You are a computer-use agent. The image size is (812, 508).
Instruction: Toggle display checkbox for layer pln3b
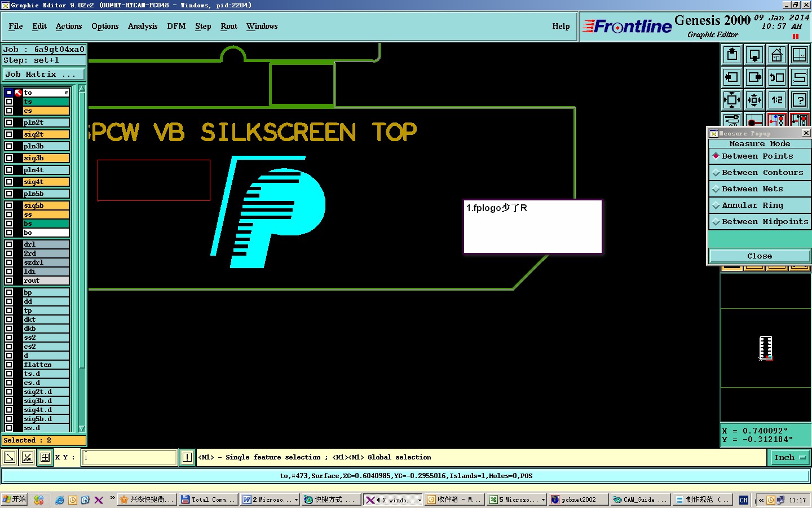[9, 146]
